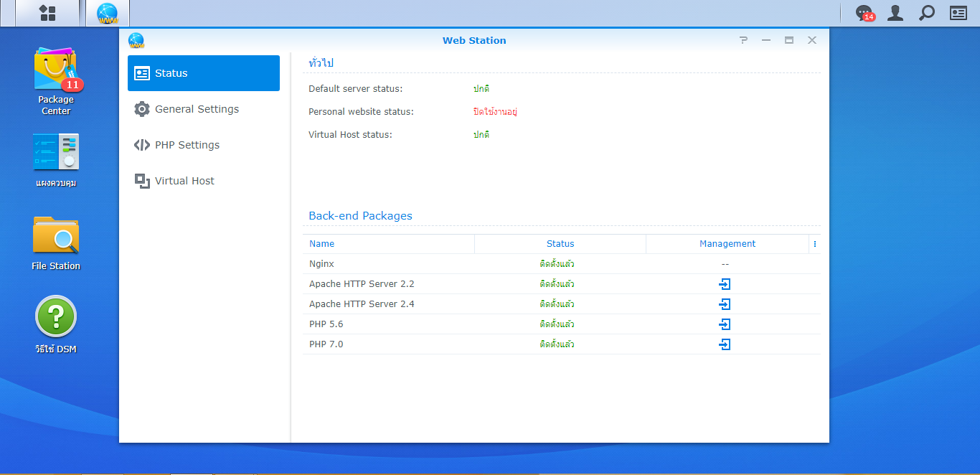Screen dimensions: 980x475
Task: Click the Back-end Packages heading
Action: tap(360, 216)
